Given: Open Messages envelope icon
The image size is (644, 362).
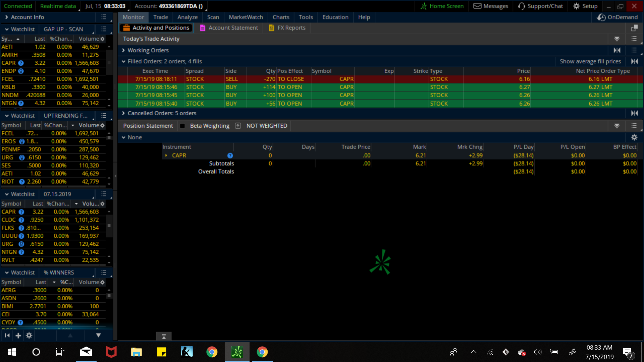Looking at the screenshot, I should 477,6.
